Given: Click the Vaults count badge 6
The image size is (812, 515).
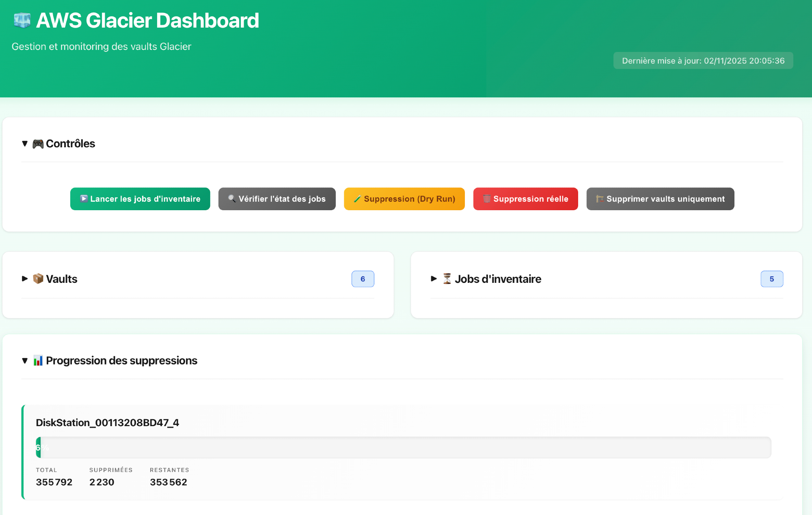Looking at the screenshot, I should click(363, 279).
